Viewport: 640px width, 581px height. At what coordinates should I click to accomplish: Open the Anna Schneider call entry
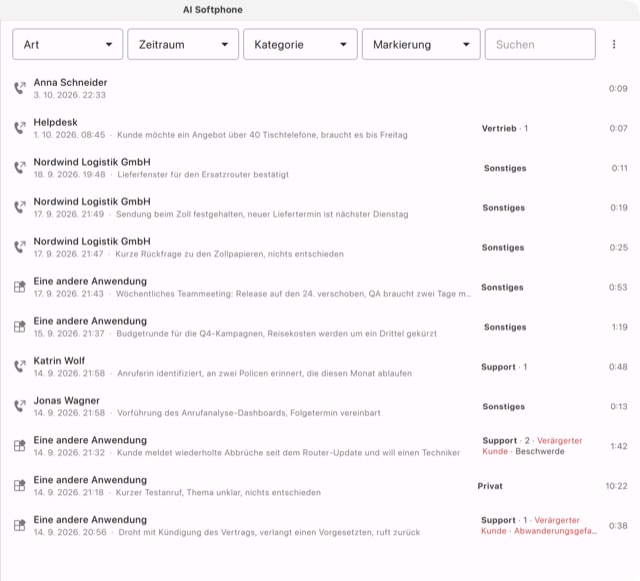[320, 88]
